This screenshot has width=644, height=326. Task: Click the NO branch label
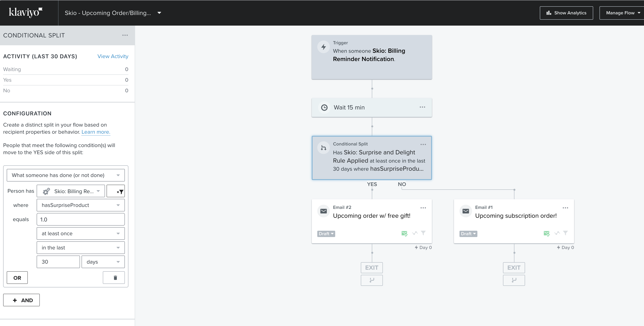pyautogui.click(x=402, y=184)
